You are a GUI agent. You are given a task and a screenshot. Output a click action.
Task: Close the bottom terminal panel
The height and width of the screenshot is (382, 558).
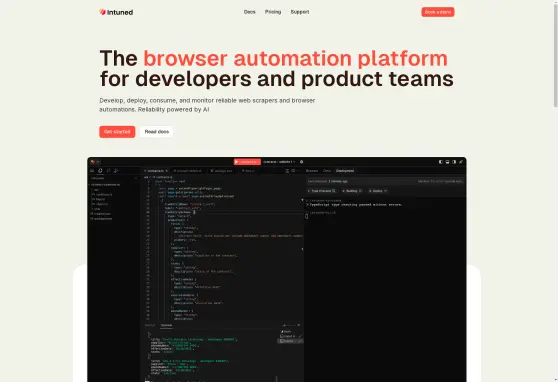click(299, 325)
